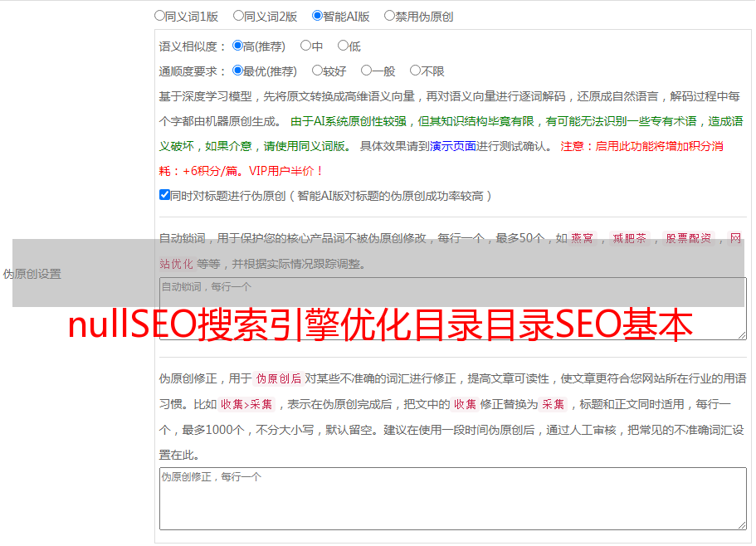Click the 收集>采集 example tag
Viewport: 756px width, 546px height.
tap(246, 404)
